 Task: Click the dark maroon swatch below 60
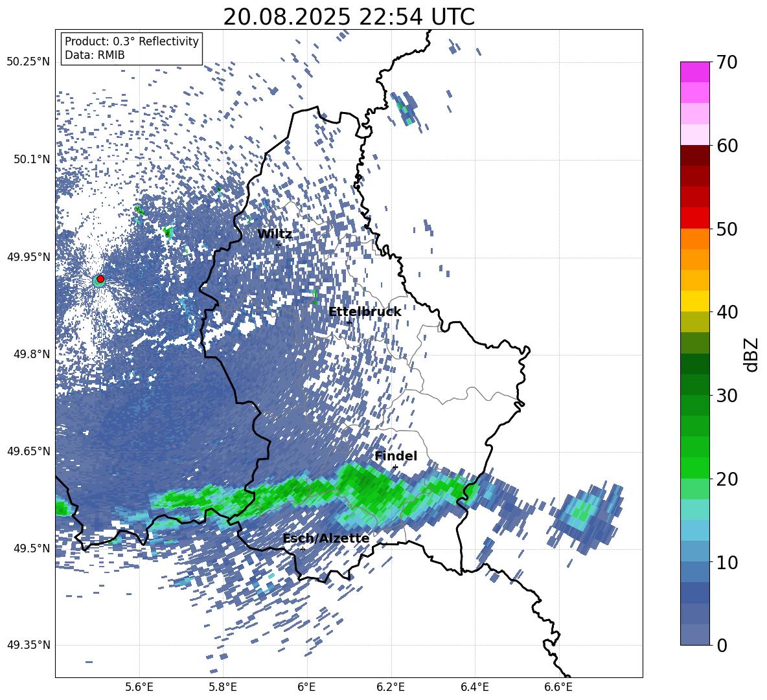coord(695,155)
